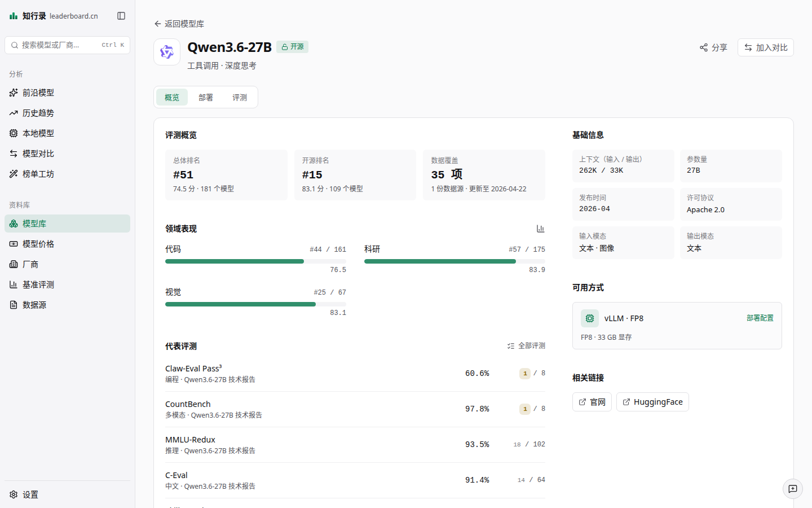
Task: Click the 基准评测 bar chart icon
Action: coord(14,284)
